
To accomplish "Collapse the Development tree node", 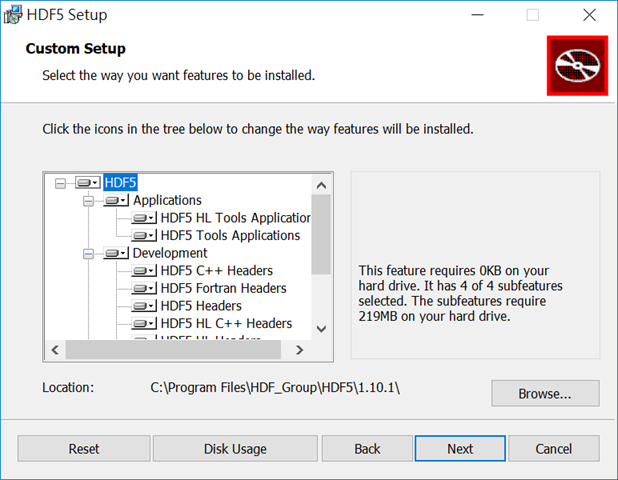I will (88, 254).
